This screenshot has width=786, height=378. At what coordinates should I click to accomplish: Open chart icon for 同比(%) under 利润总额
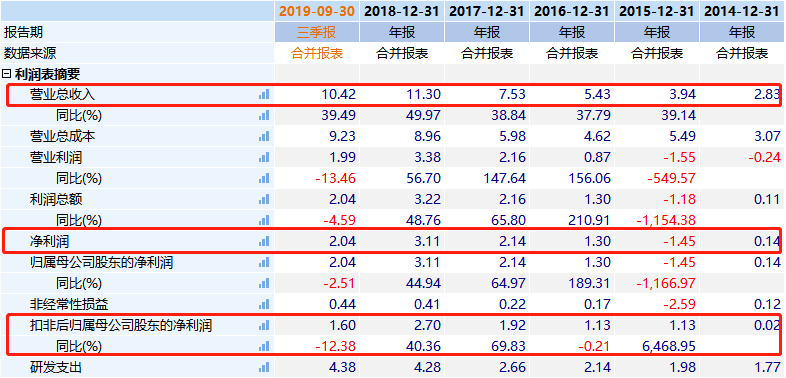click(x=264, y=220)
